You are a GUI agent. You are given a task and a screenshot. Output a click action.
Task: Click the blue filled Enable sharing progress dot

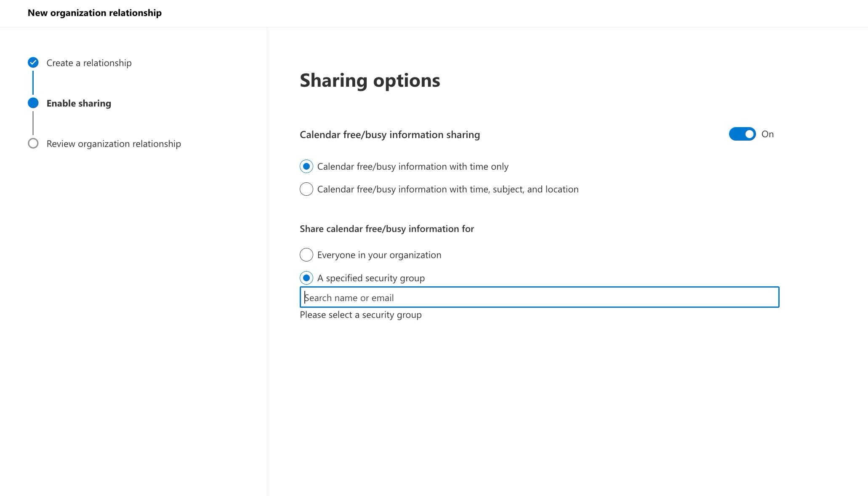[x=33, y=103]
